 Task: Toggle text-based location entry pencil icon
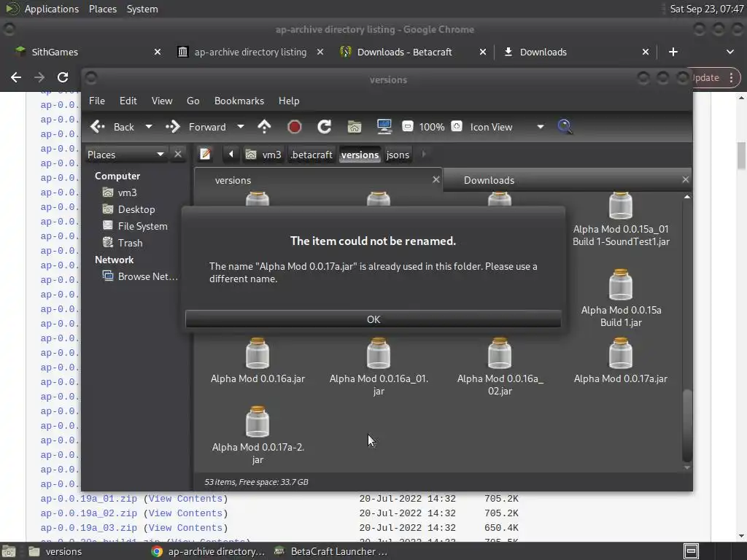pyautogui.click(x=205, y=155)
